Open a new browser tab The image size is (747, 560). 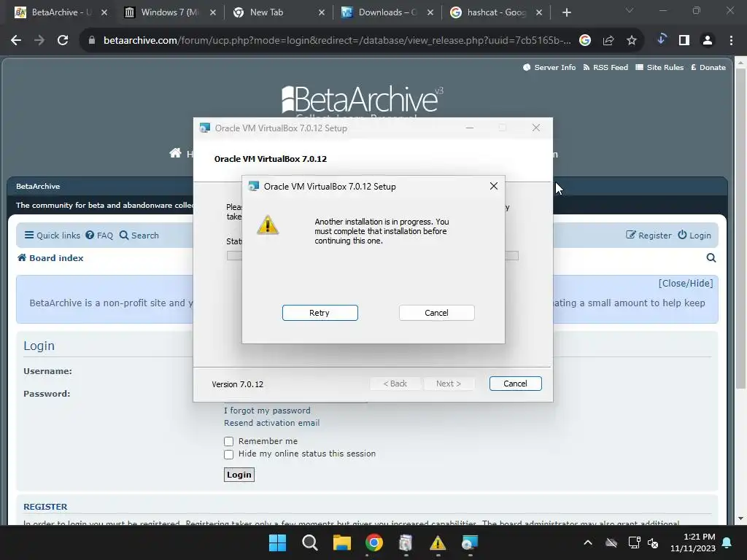pos(566,12)
